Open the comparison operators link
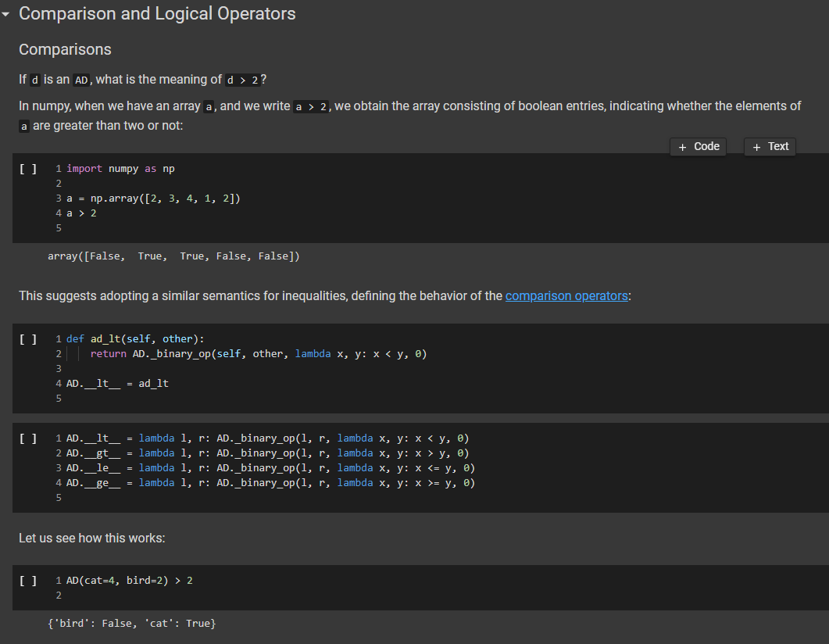The image size is (829, 644). [566, 295]
